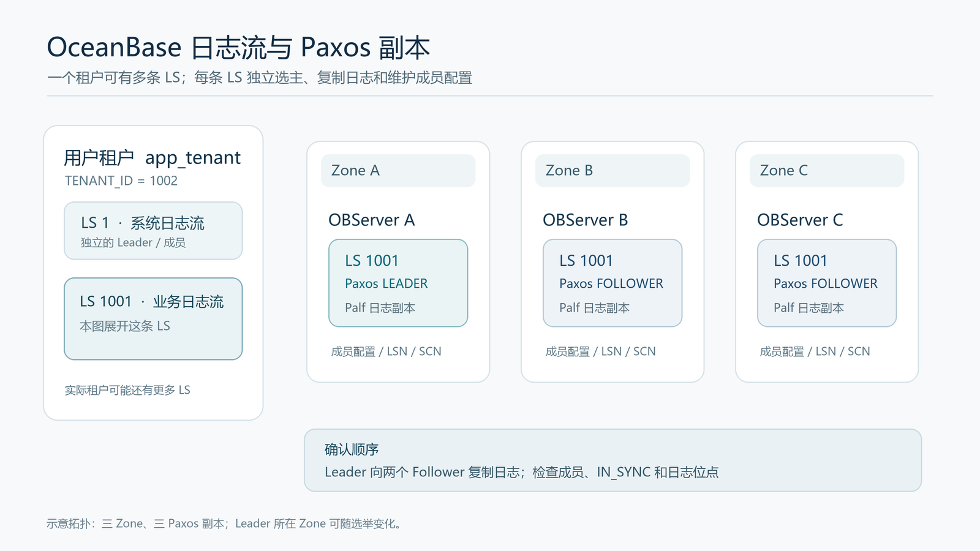Screen dimensions: 980x551
Task: Click "LS 1001" in OBServer B box
Action: (x=586, y=261)
